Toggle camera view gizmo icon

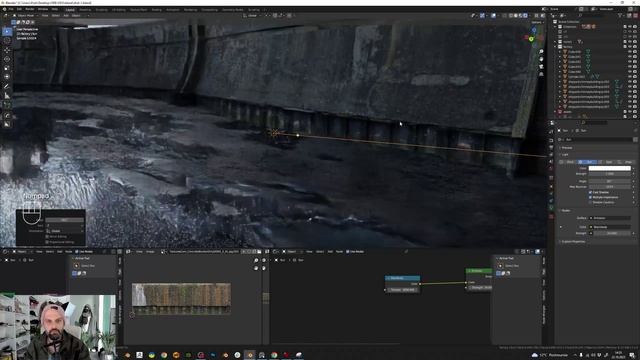[541, 67]
